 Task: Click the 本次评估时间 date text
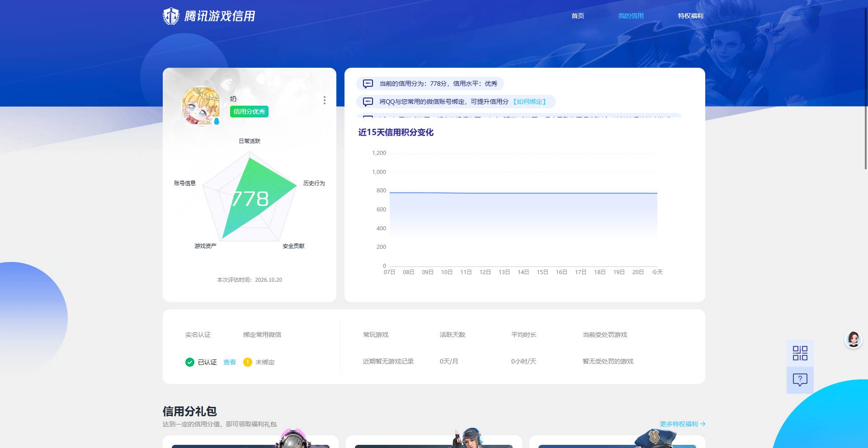click(250, 280)
